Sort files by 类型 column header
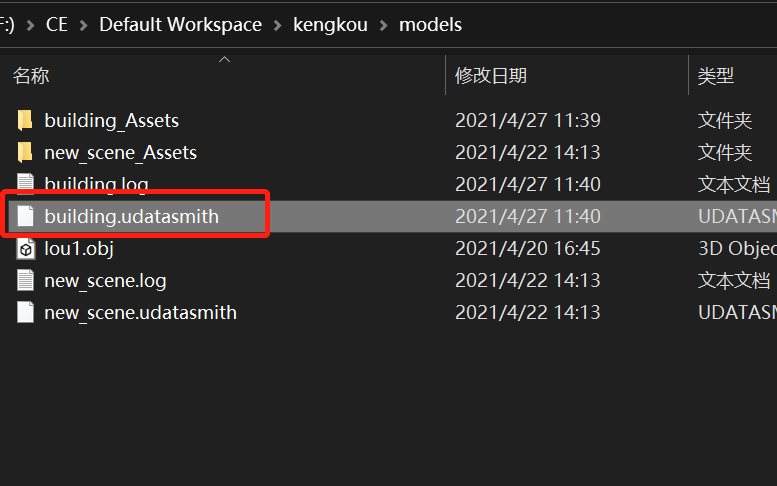Image resolution: width=777 pixels, height=486 pixels. click(716, 76)
